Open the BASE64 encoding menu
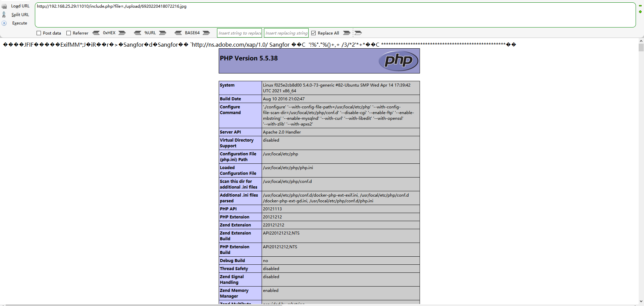 pyautogui.click(x=192, y=33)
